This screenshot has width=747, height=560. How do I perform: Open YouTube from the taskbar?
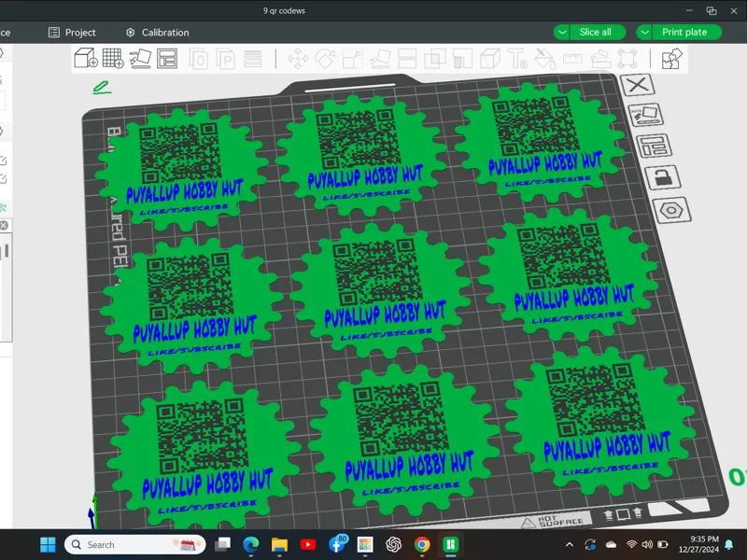point(308,544)
